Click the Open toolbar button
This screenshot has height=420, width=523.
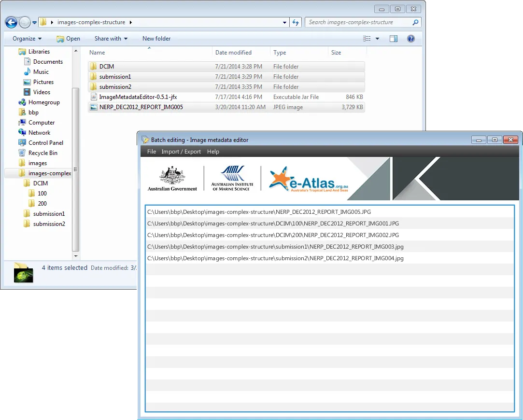tap(69, 39)
